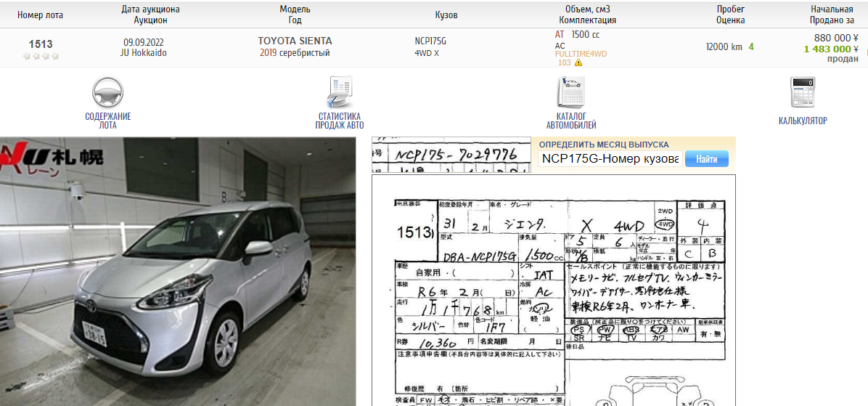
Task: Click the Объем, см3 Комплектация header
Action: click(x=587, y=15)
